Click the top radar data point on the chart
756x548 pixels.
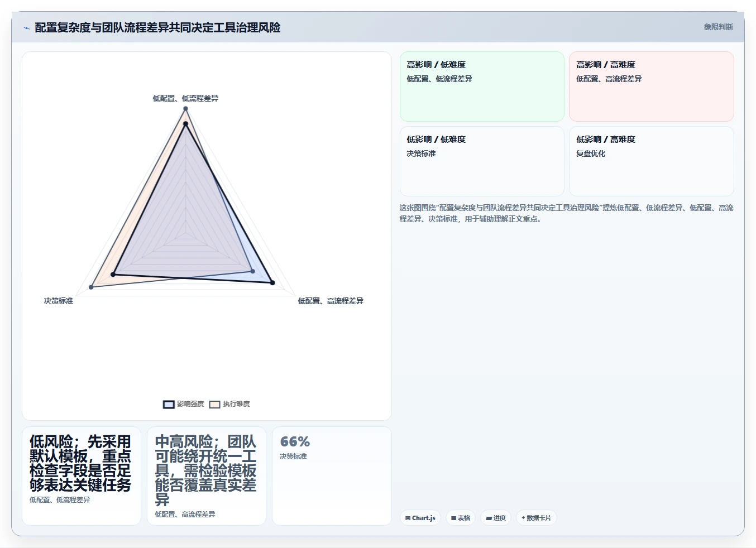coord(185,109)
